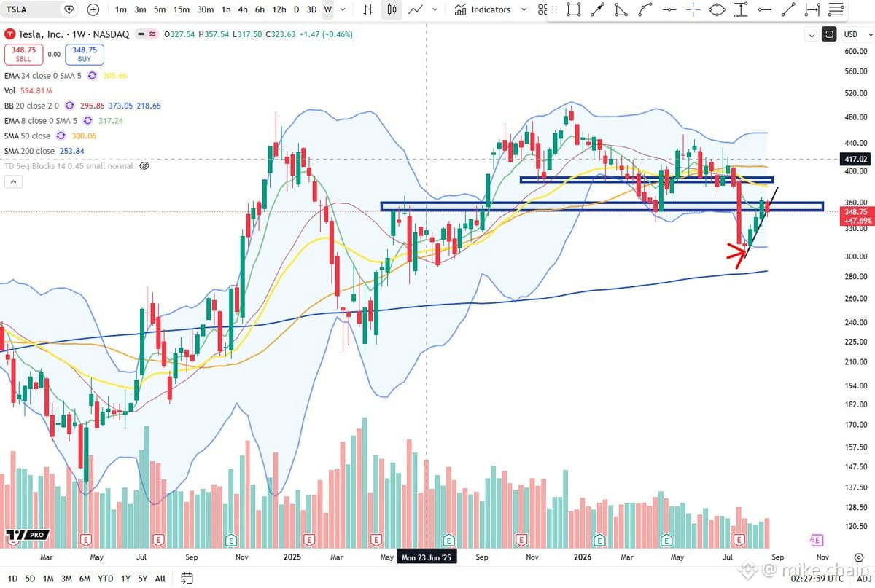The image size is (875, 588).
Task: Select the Curve drawing tool
Action: (x=645, y=9)
